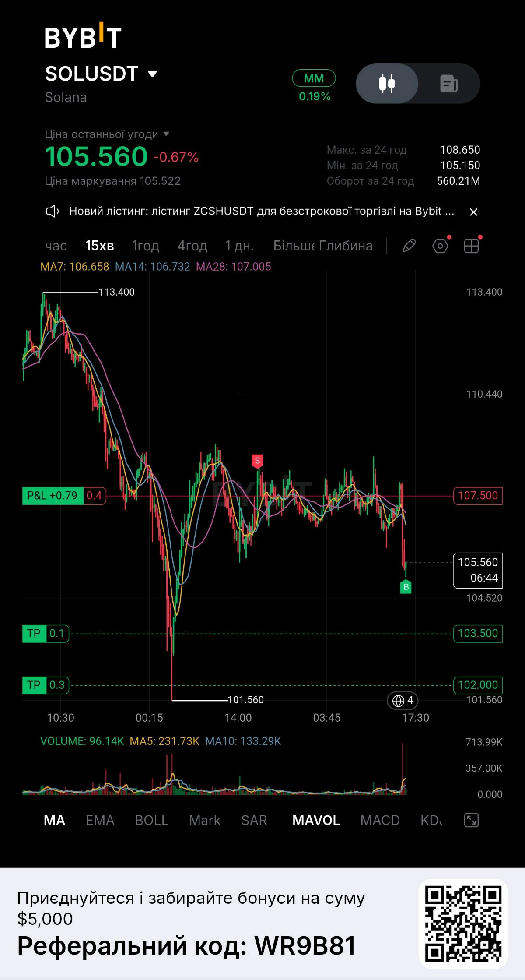
Task: Tap the 107.500 entry price tag
Action: pos(478,496)
